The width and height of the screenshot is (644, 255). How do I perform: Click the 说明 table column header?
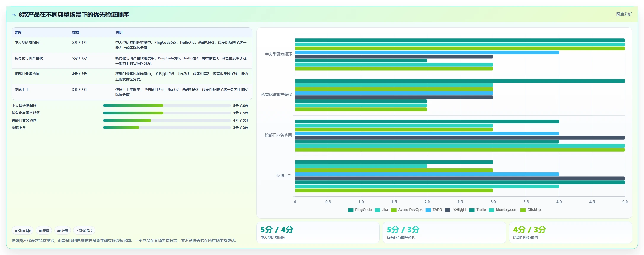[x=119, y=33]
